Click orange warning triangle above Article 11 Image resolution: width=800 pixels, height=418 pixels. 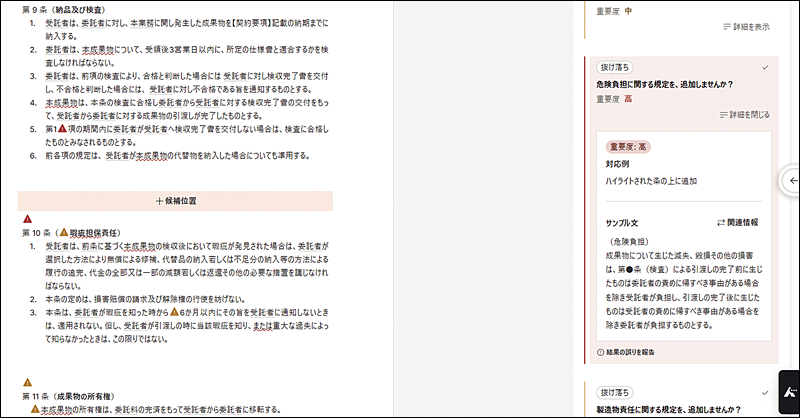(x=28, y=381)
